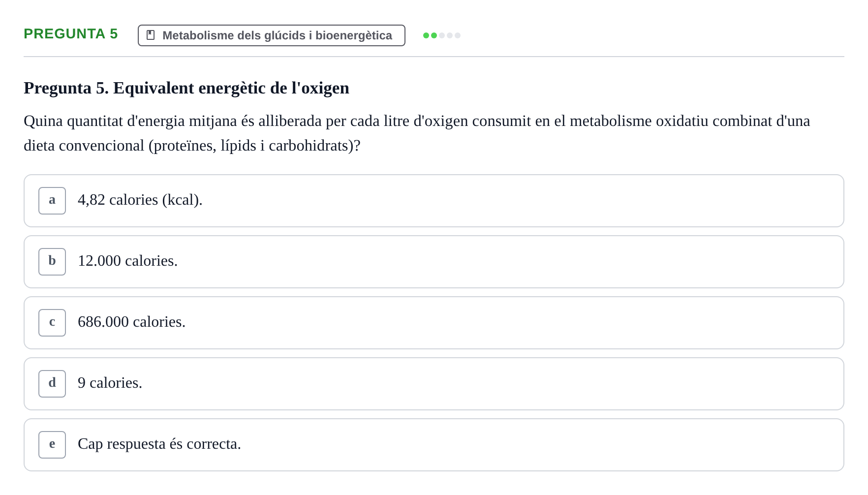Click the question text paragraph

(x=417, y=133)
